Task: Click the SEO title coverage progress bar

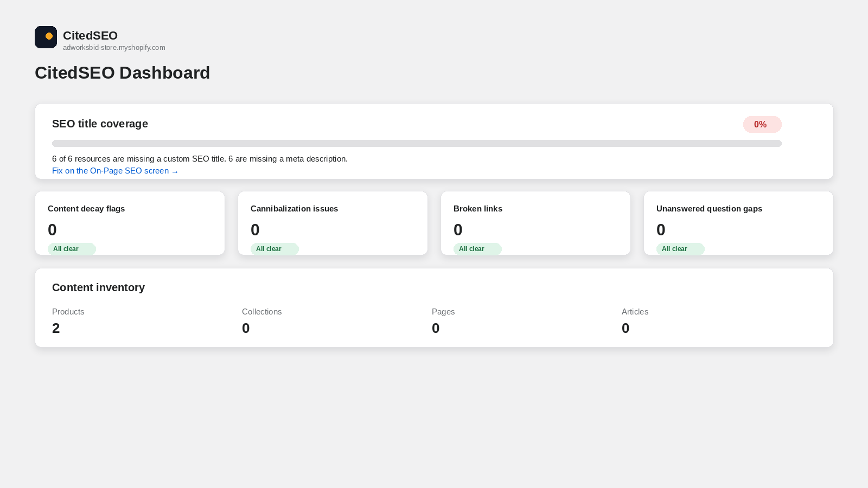Action: pyautogui.click(x=417, y=144)
